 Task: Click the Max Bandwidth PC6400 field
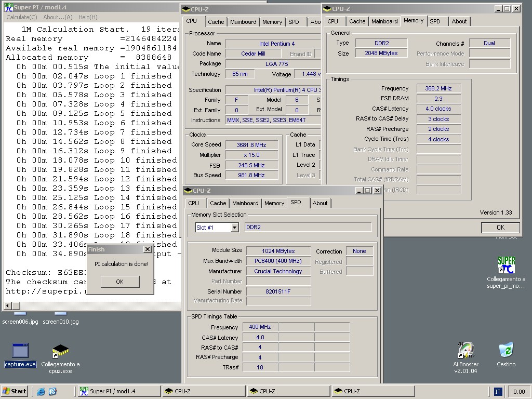[278, 261]
